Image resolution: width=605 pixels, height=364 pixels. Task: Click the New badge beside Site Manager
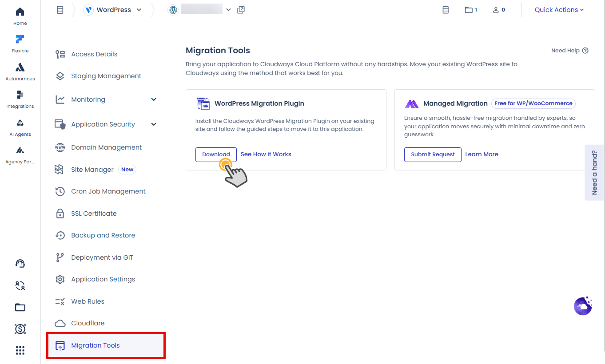pyautogui.click(x=127, y=170)
